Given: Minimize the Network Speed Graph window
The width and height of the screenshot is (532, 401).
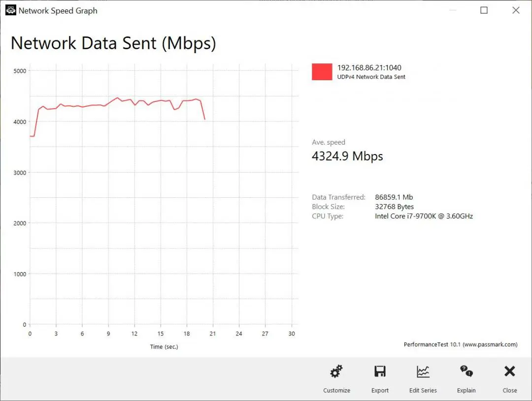Looking at the screenshot, I should pyautogui.click(x=453, y=10).
